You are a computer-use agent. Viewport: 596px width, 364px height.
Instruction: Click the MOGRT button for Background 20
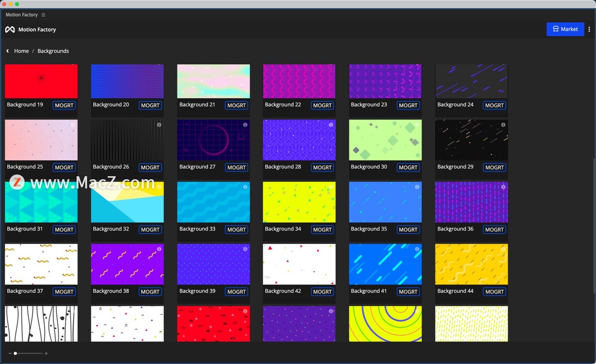point(151,105)
